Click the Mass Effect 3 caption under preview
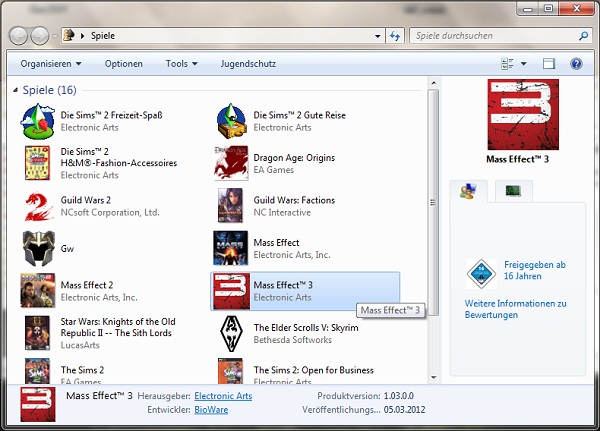 coord(518,159)
